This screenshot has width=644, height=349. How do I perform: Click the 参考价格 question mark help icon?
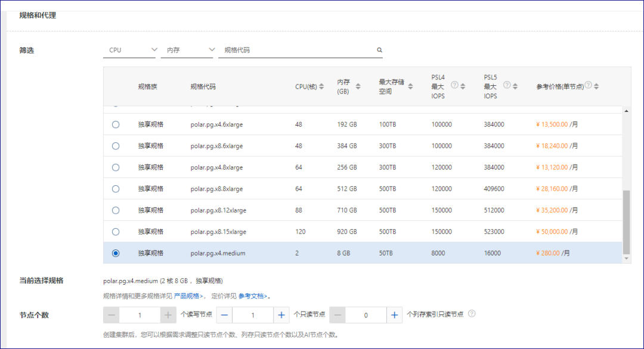coord(588,85)
